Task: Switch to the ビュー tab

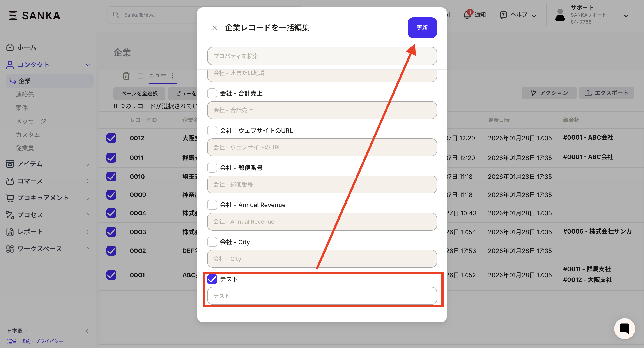Action: tap(158, 75)
